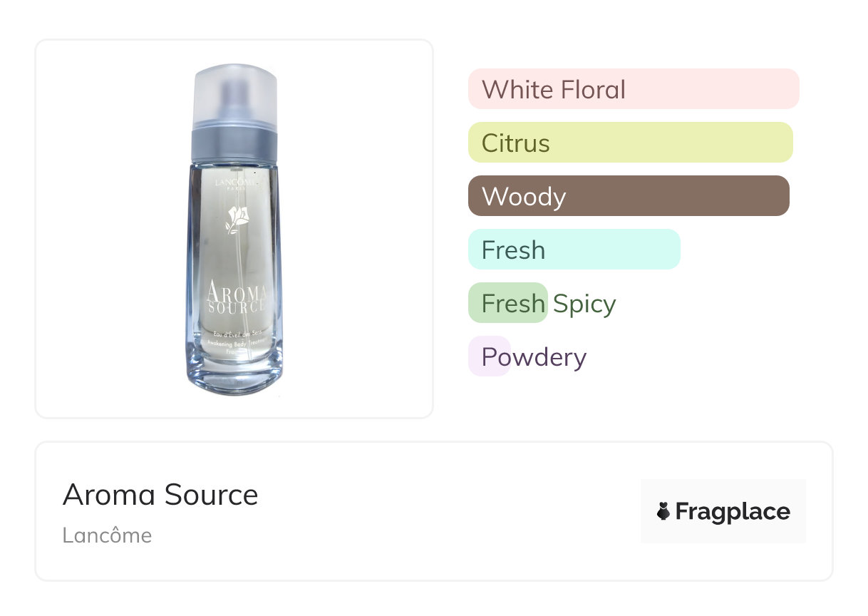Click the frosted cap of the bottle
Viewport: 868px width, 616px height.
[x=234, y=93]
